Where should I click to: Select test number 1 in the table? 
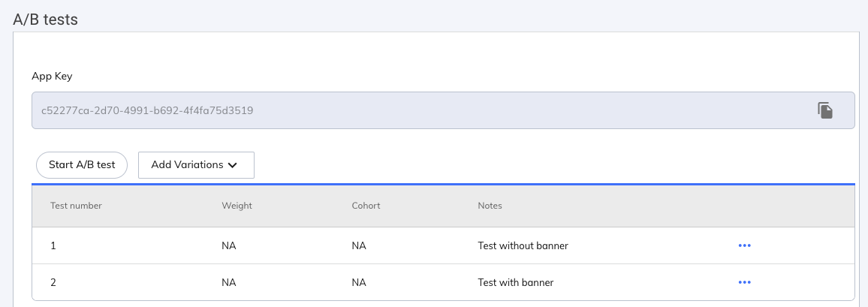(x=53, y=245)
